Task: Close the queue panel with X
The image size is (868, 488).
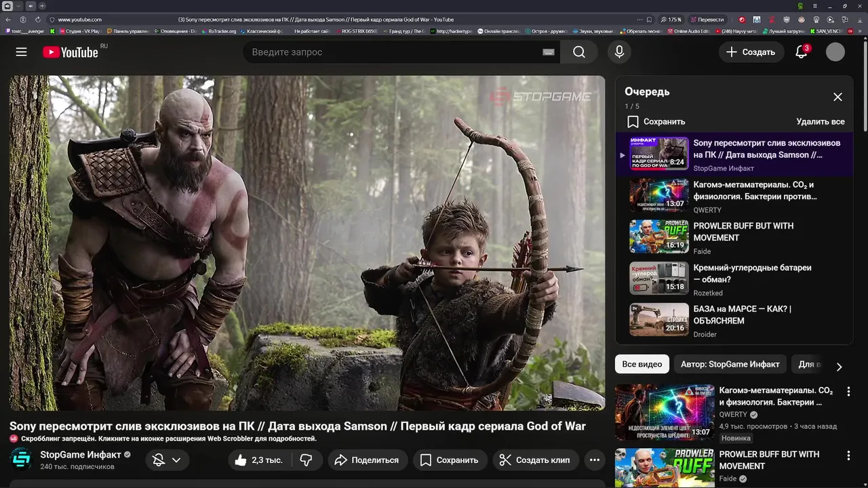Action: click(x=837, y=97)
